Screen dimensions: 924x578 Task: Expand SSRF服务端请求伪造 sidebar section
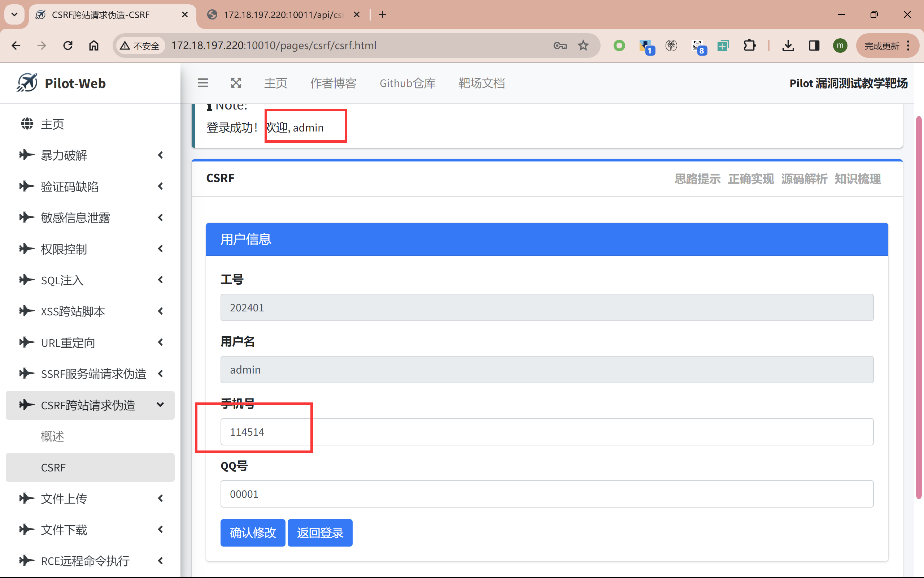click(90, 374)
